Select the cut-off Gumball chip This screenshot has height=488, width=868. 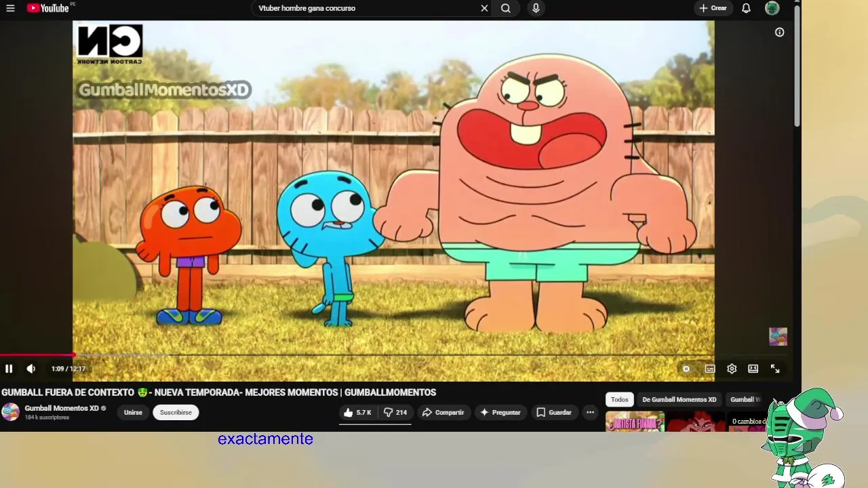coord(745,399)
